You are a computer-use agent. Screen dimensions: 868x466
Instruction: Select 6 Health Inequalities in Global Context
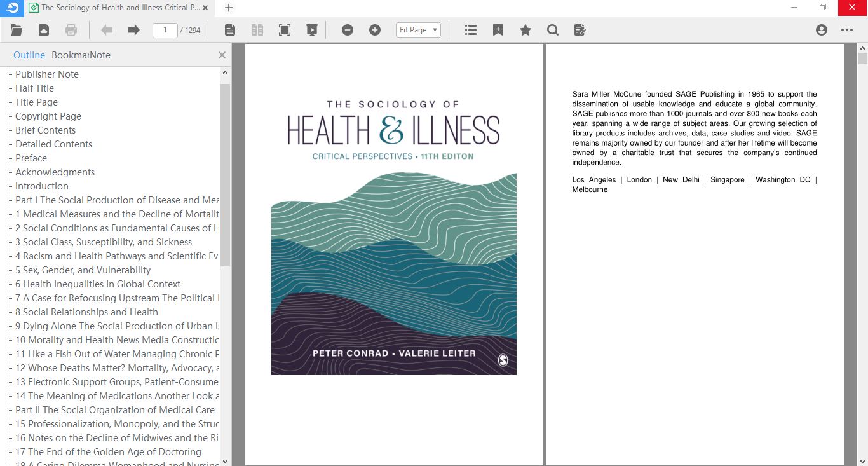pyautogui.click(x=98, y=284)
